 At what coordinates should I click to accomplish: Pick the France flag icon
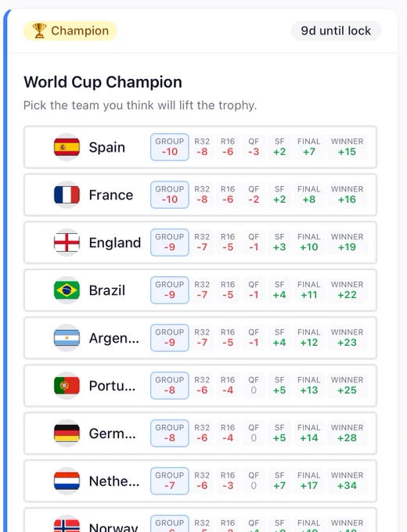67,195
